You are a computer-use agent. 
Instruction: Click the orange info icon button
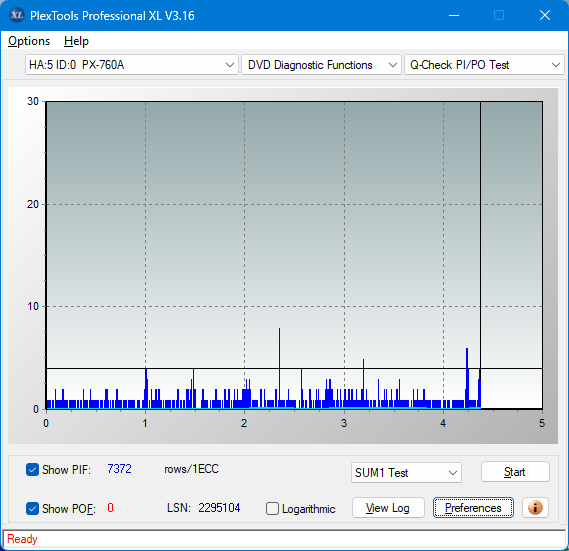tap(535, 507)
